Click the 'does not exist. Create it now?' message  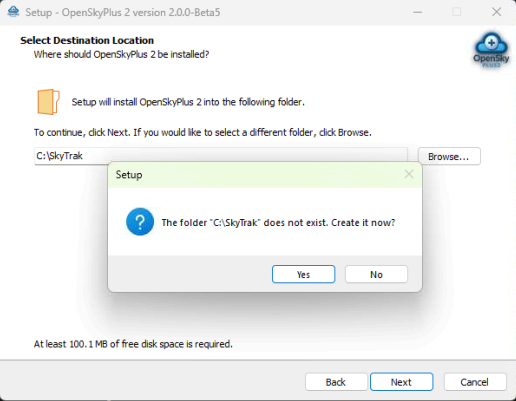pyautogui.click(x=278, y=222)
